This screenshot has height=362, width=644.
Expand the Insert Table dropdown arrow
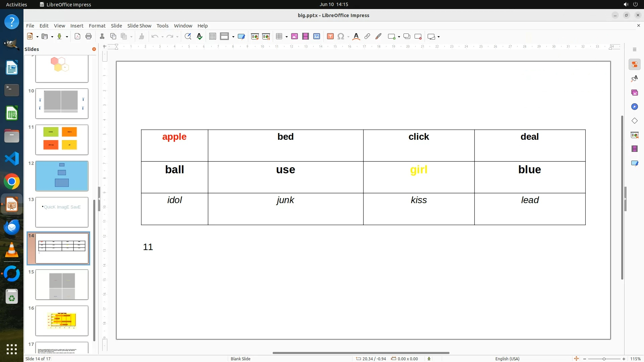[286, 37]
